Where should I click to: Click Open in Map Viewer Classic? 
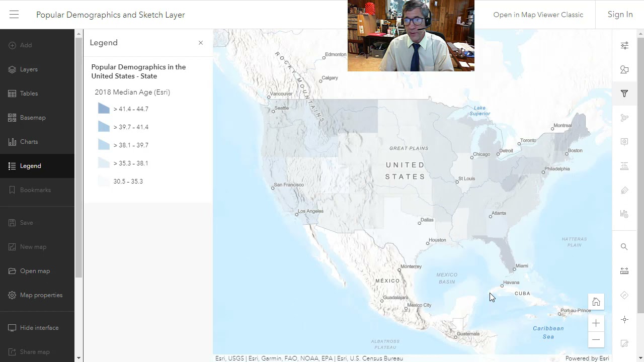pos(538,15)
